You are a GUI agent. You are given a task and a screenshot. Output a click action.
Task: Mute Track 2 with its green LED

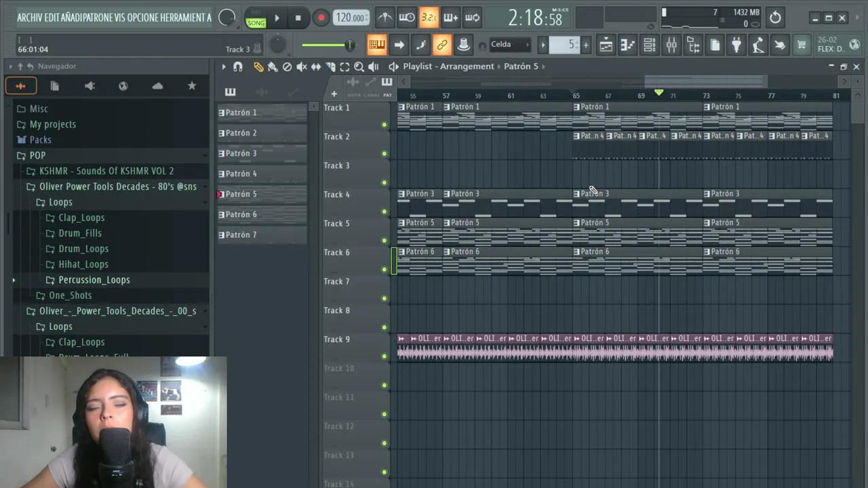[x=384, y=154]
